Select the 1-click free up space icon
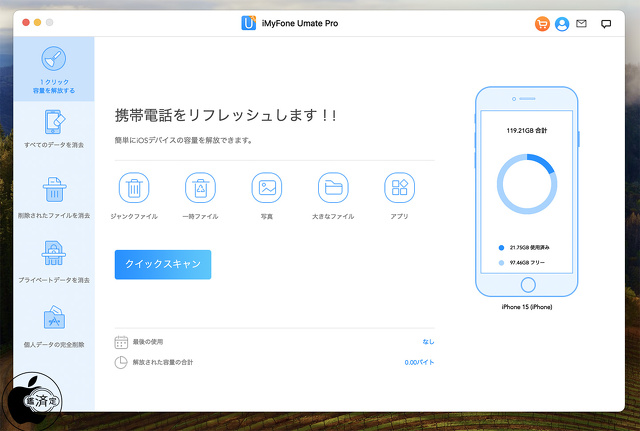 point(53,59)
